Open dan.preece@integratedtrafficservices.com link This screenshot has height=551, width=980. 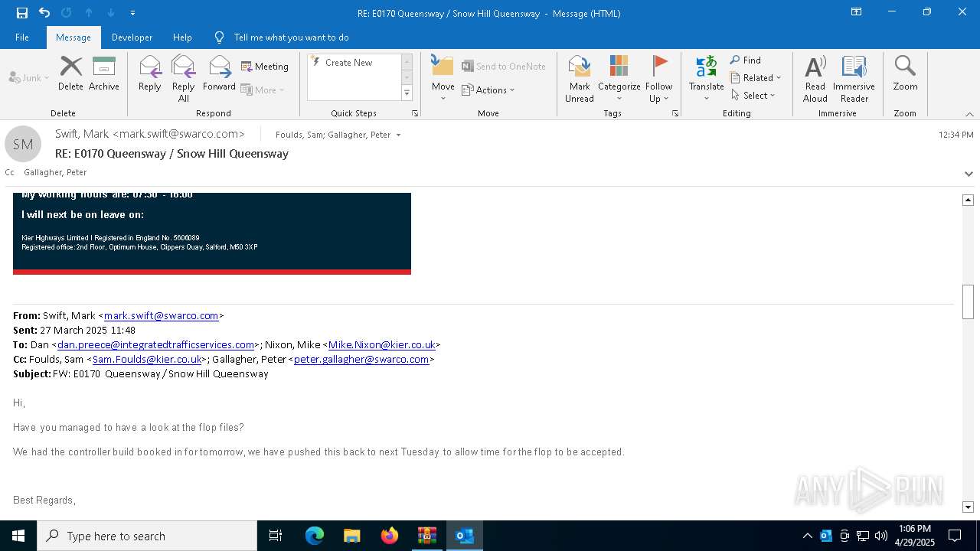(x=156, y=344)
